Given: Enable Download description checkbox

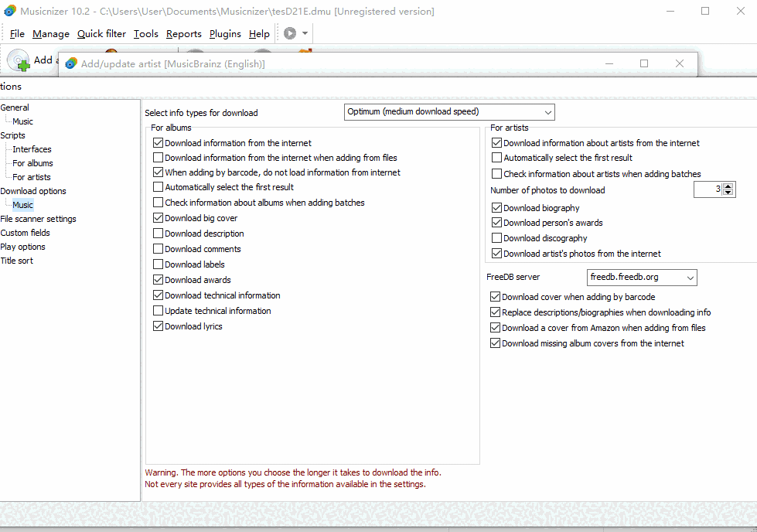Looking at the screenshot, I should coord(159,234).
